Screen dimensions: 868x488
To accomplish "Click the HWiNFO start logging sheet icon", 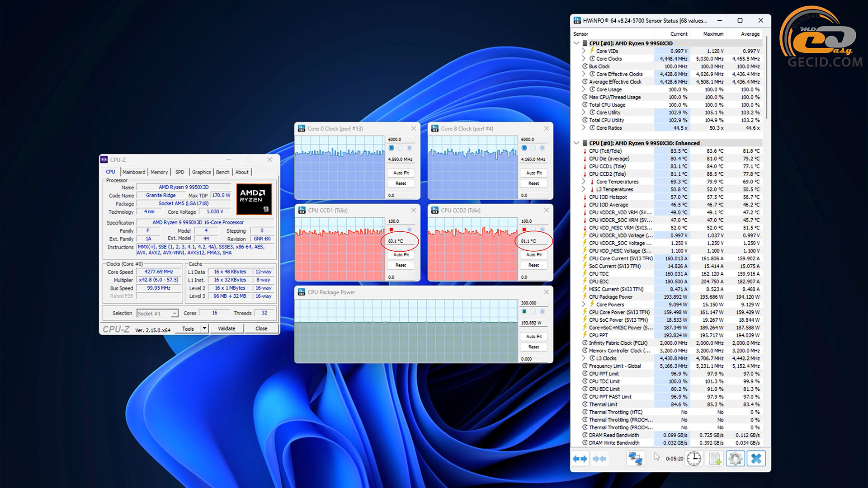I will [715, 459].
